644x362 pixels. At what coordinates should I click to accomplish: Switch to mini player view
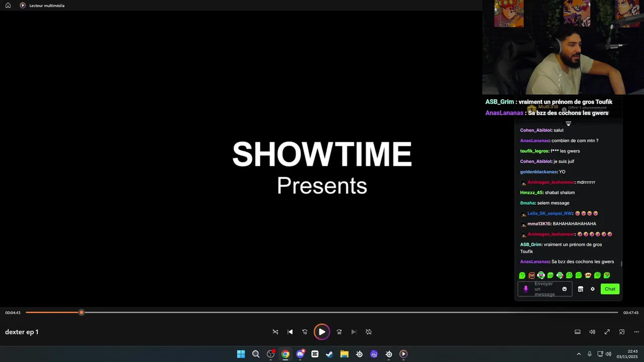(622, 332)
